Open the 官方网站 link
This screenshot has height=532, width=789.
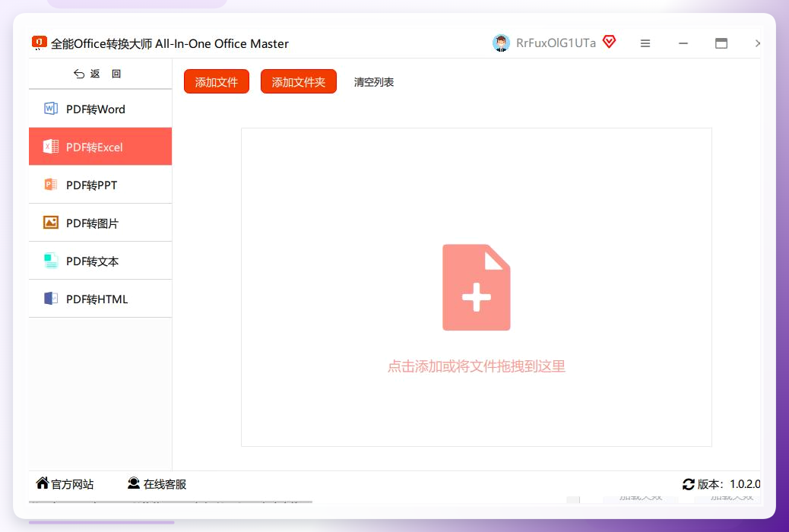(72, 484)
